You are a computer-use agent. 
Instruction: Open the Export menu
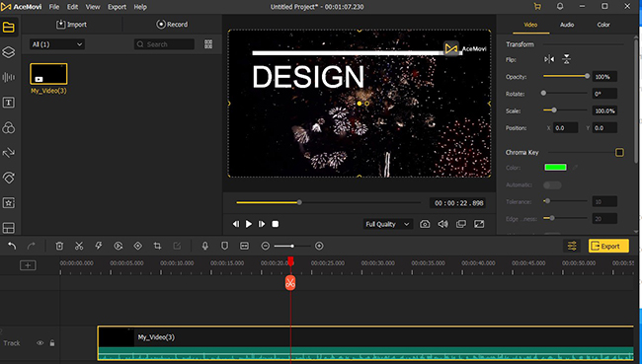point(118,7)
